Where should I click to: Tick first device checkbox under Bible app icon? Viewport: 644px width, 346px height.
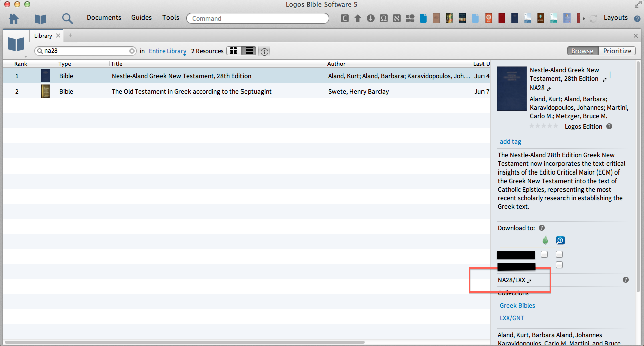[559, 254]
